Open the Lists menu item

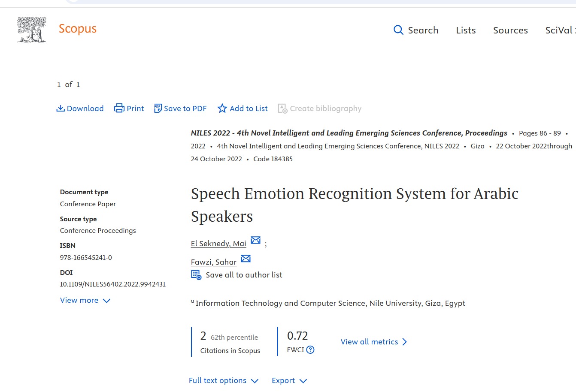click(x=466, y=30)
